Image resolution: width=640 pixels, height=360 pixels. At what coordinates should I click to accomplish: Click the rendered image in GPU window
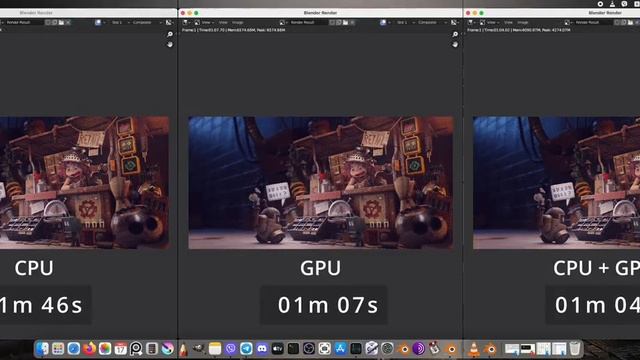(321, 182)
